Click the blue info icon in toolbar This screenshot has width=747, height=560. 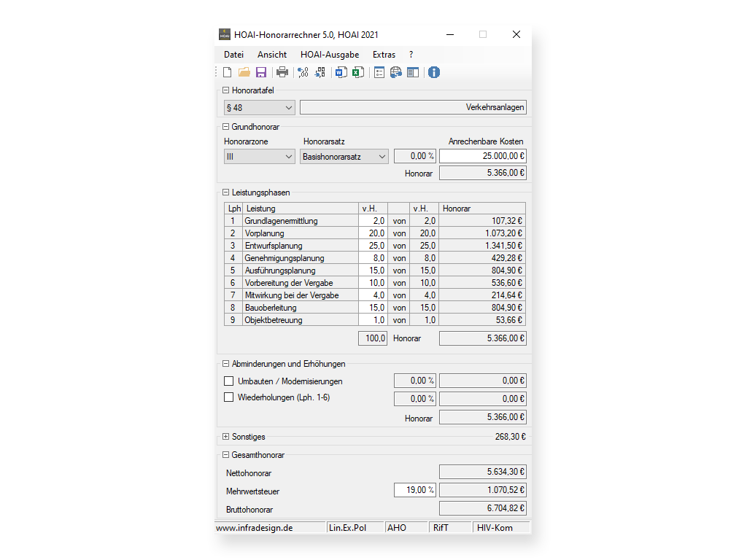coord(434,72)
